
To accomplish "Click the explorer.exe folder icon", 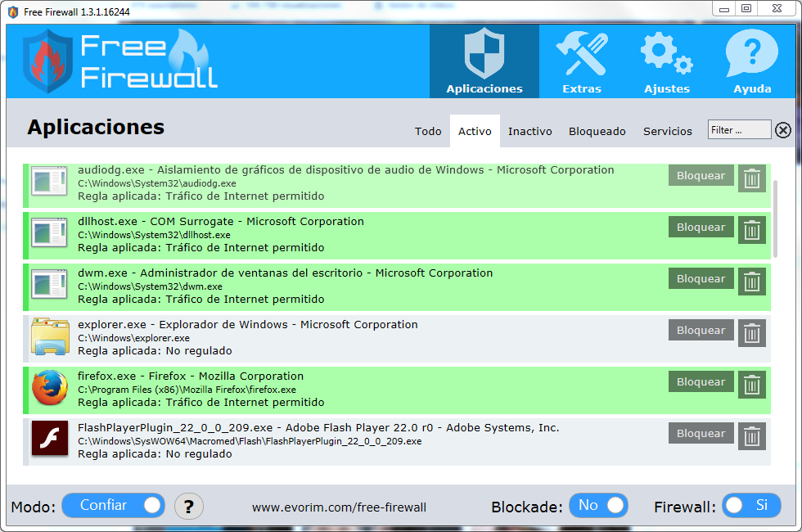I will tap(50, 336).
